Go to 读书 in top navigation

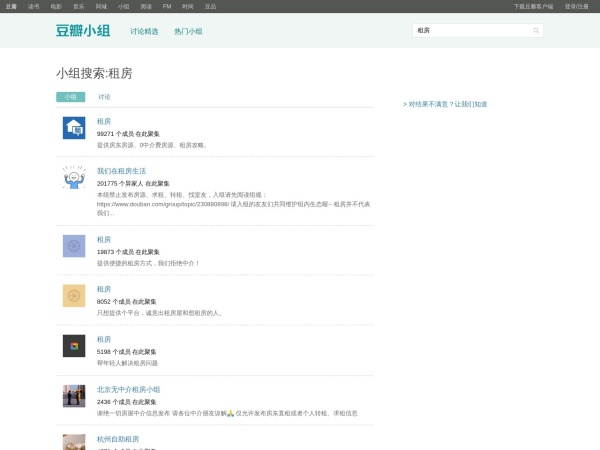pos(34,6)
